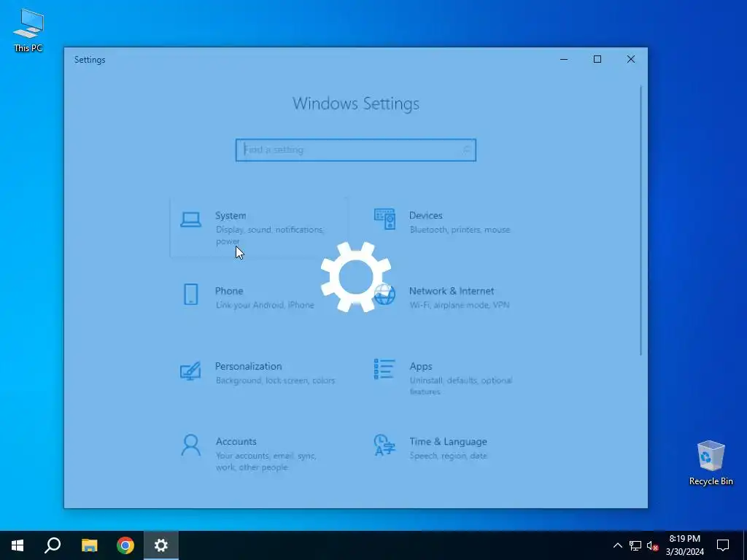Open the Network & Internet title
Image resolution: width=747 pixels, height=560 pixels.
click(451, 291)
